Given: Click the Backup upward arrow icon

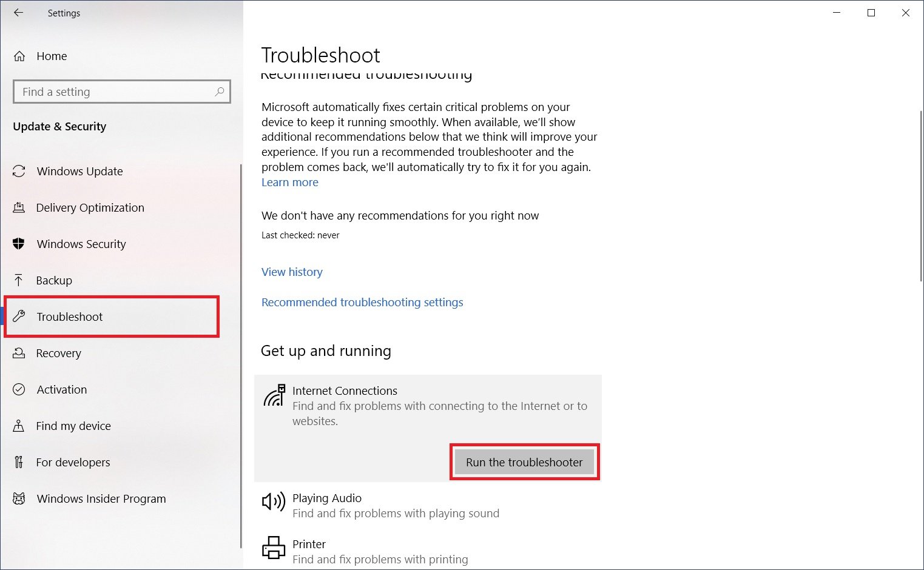Looking at the screenshot, I should coord(19,280).
